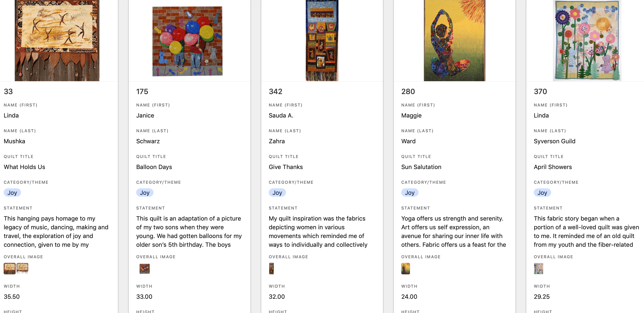Open the second attachment thumbnail under What Holds Us
The width and height of the screenshot is (644, 313).
pos(23,268)
